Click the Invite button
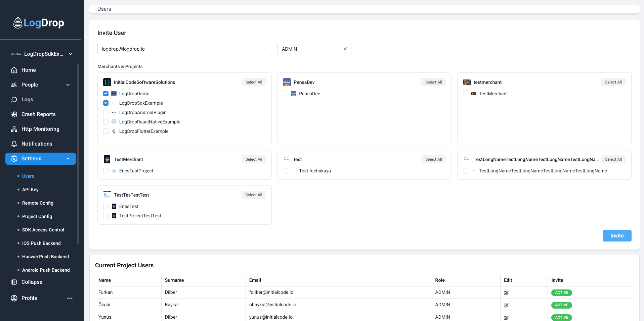 click(617, 236)
